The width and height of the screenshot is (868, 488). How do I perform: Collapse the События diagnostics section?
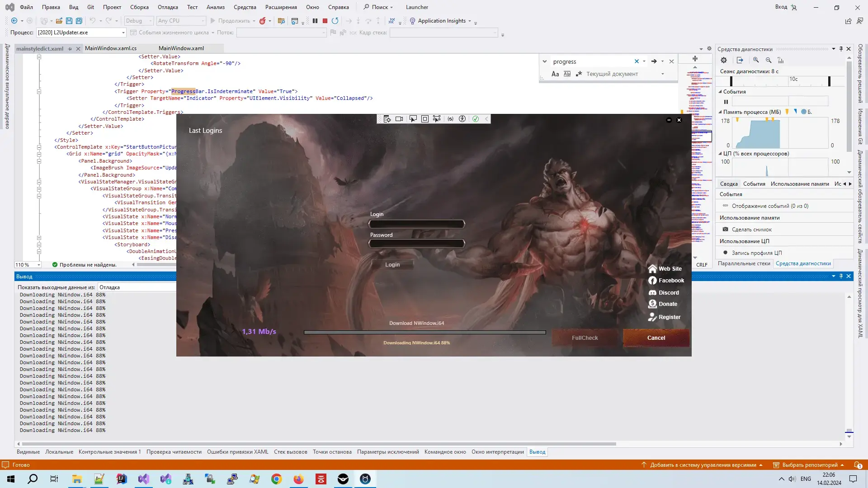(720, 92)
